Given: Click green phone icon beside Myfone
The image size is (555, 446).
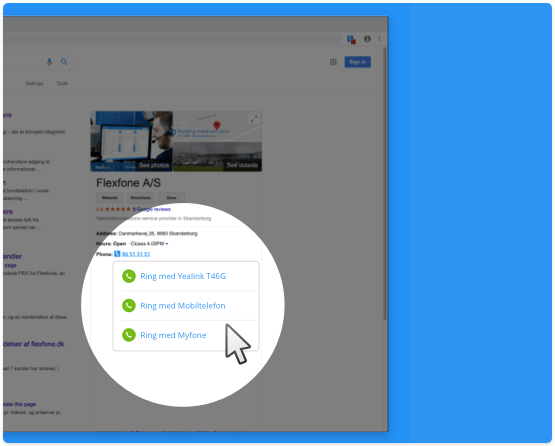Looking at the screenshot, I should [129, 335].
